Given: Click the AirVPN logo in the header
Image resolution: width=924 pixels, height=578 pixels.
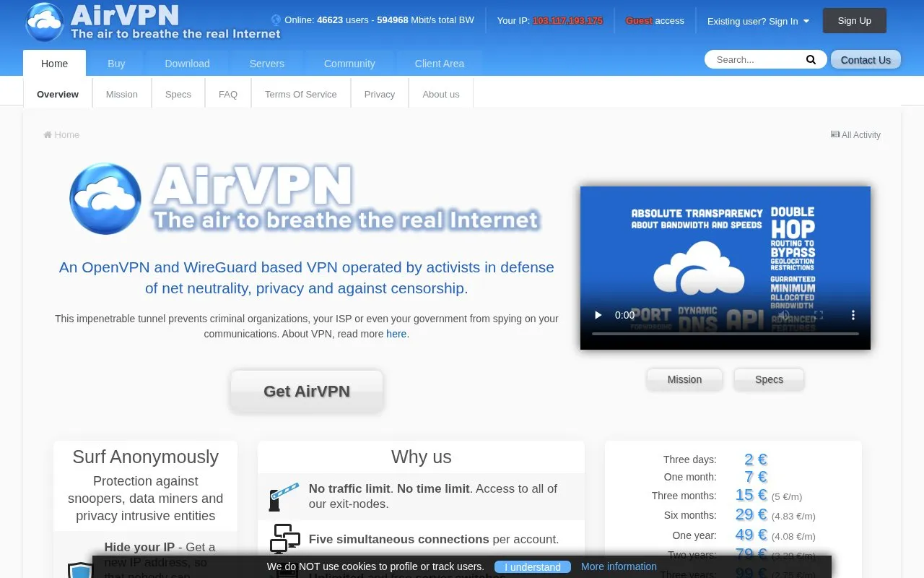Looking at the screenshot, I should click(153, 22).
